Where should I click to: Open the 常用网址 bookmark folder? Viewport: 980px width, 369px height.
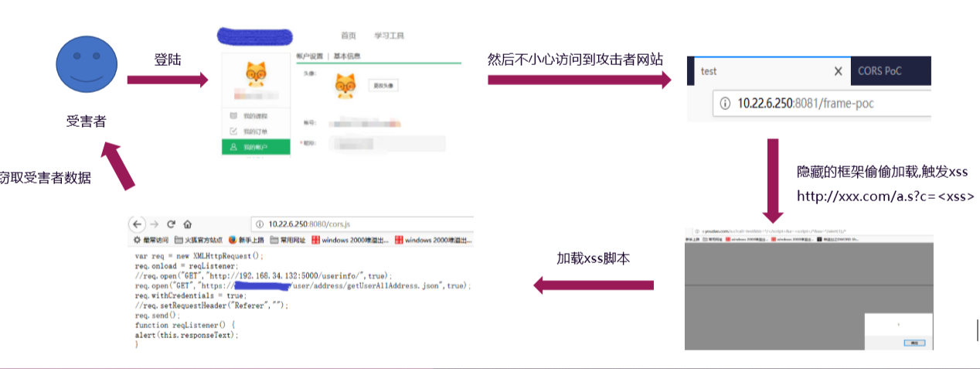click(x=289, y=241)
